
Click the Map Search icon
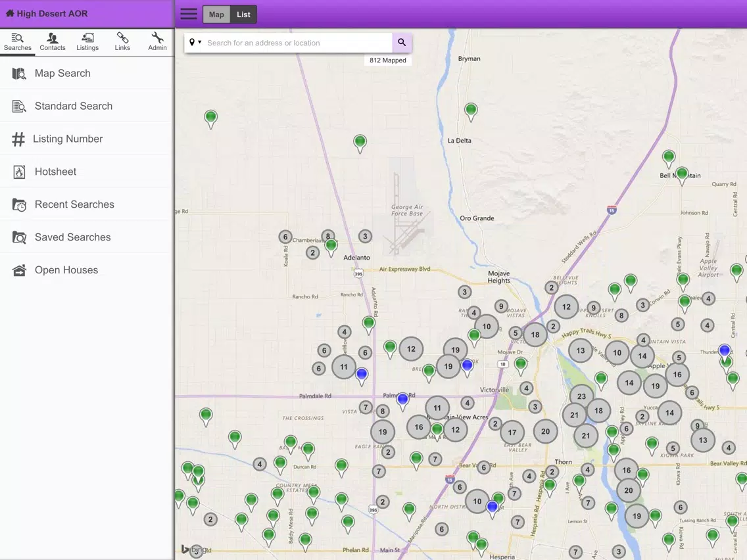[19, 74]
